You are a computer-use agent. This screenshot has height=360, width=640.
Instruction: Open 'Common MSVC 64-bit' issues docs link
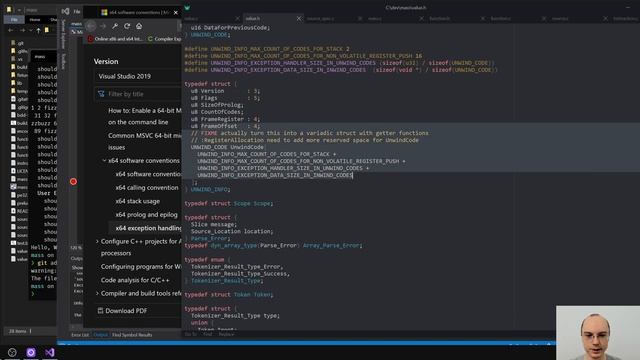(x=144, y=141)
